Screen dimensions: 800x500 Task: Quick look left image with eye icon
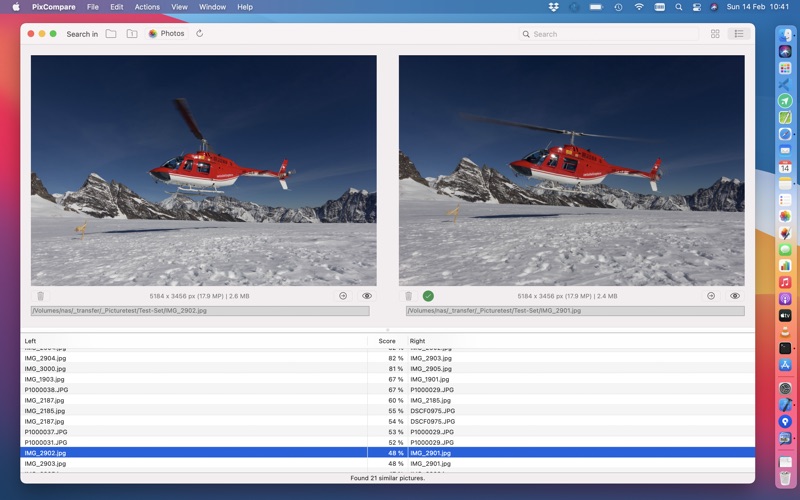[367, 296]
